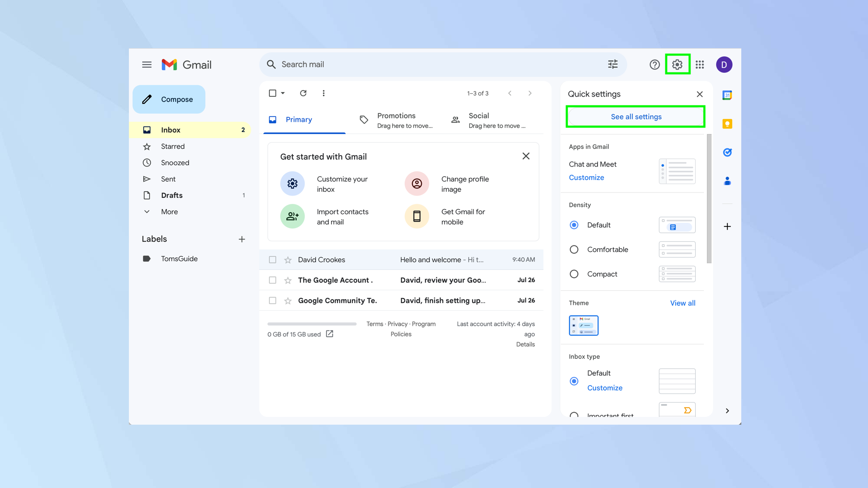Click See all settings button
This screenshot has width=868, height=488.
coord(635,116)
